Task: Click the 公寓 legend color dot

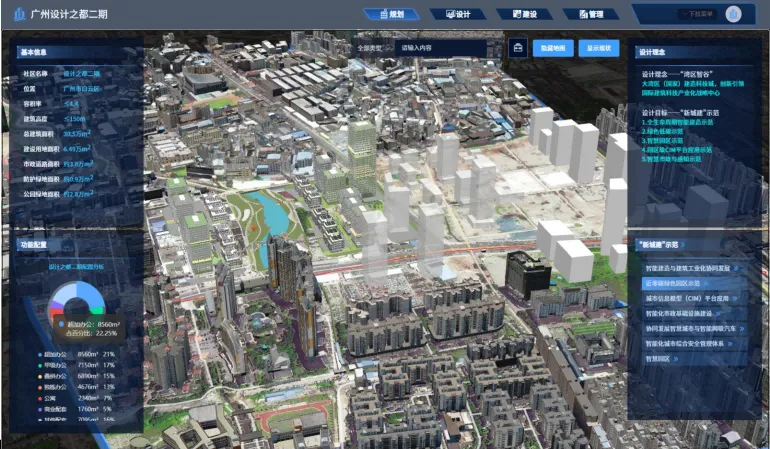Action: pos(38,398)
